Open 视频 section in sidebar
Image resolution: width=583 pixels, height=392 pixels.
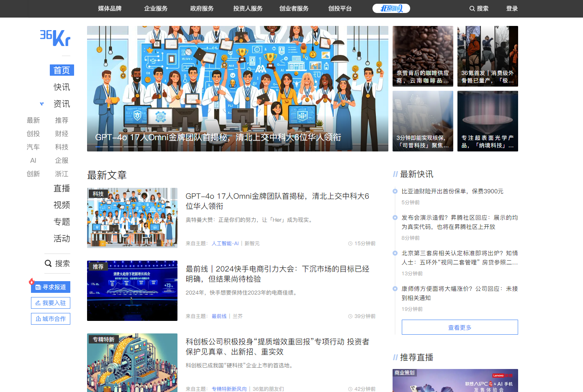pos(62,205)
